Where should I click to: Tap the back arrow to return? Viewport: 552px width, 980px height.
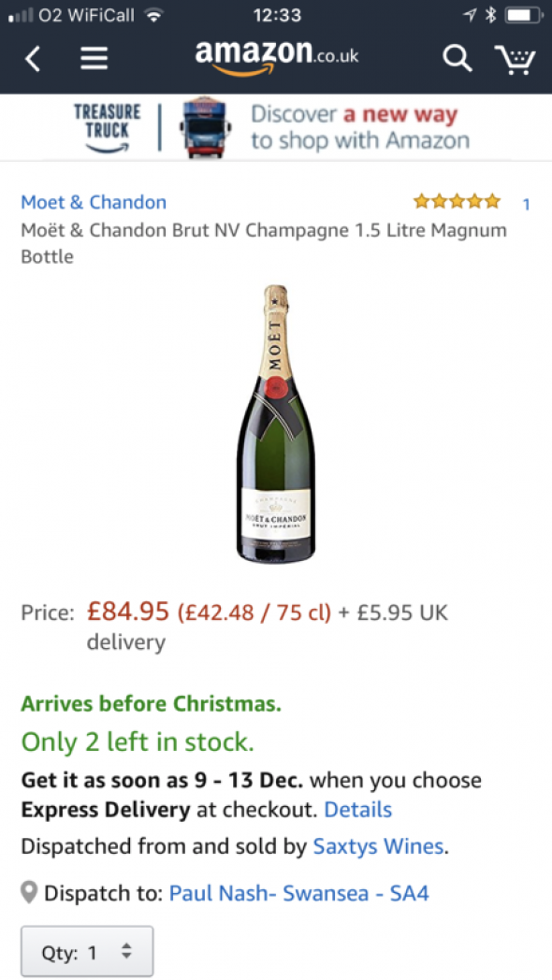(x=34, y=58)
